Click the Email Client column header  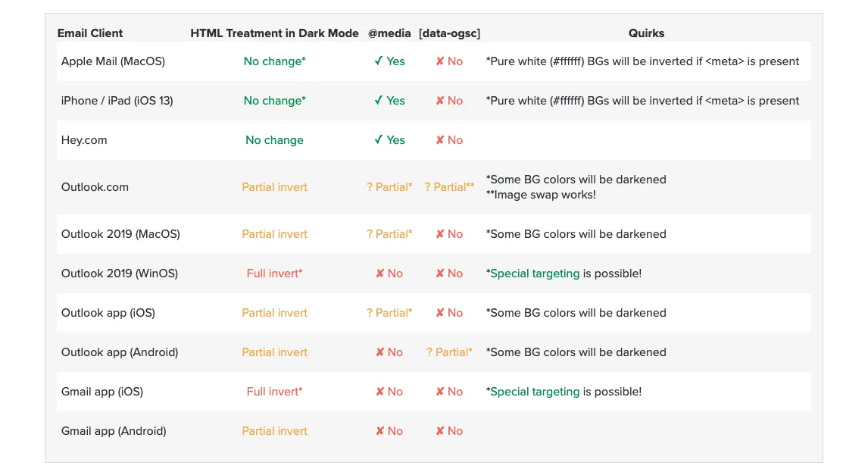click(x=90, y=33)
